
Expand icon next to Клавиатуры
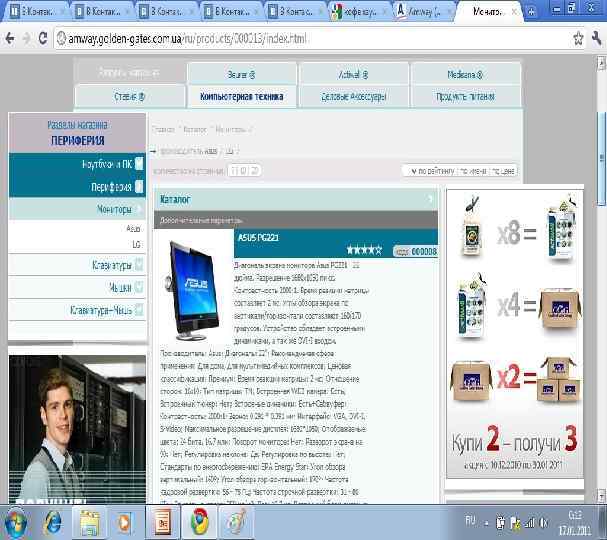139,265
